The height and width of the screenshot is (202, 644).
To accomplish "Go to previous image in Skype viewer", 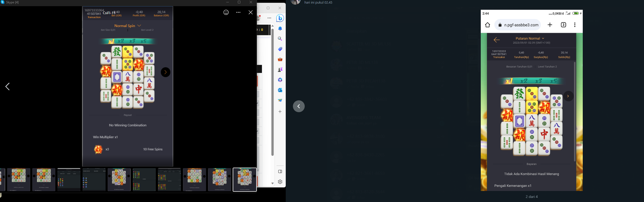I will tap(8, 86).
